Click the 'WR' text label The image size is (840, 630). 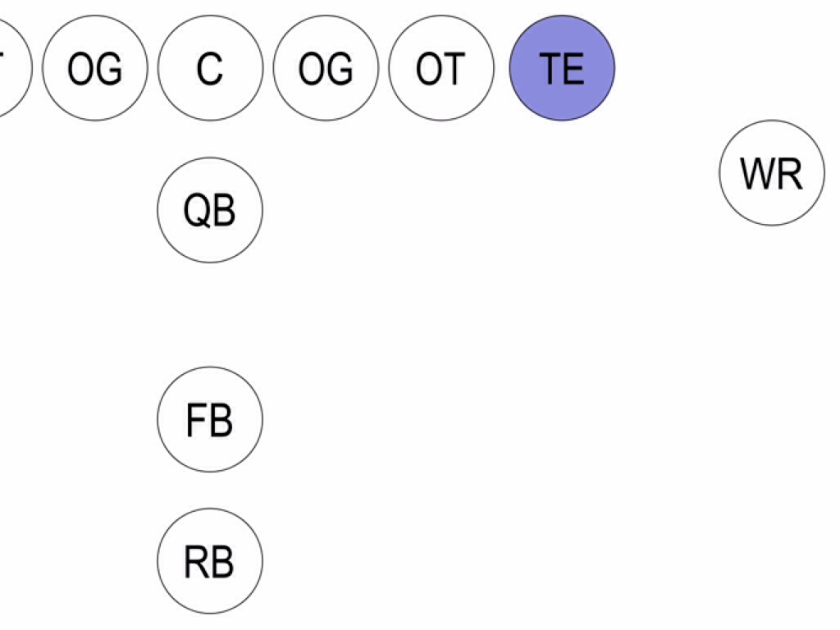(x=771, y=174)
